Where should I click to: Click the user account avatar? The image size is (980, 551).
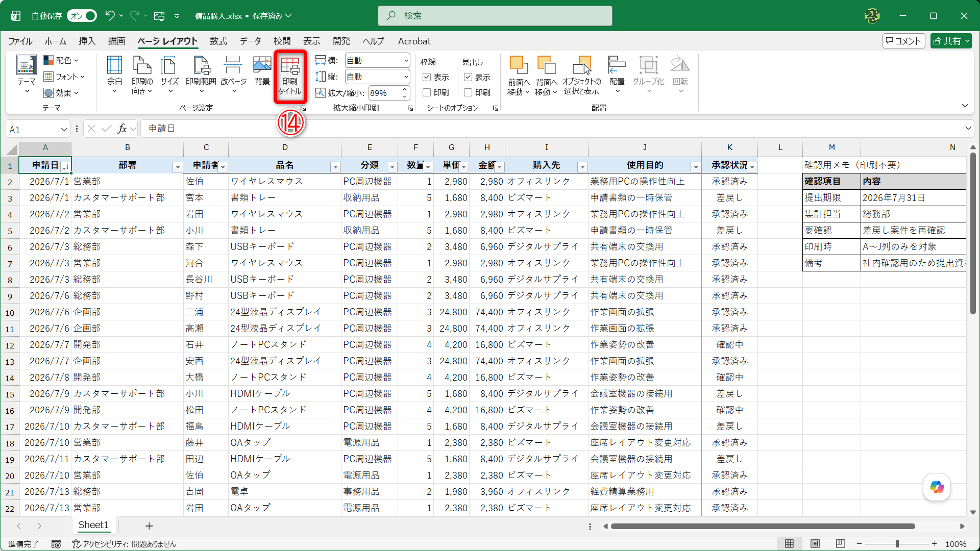(x=872, y=16)
